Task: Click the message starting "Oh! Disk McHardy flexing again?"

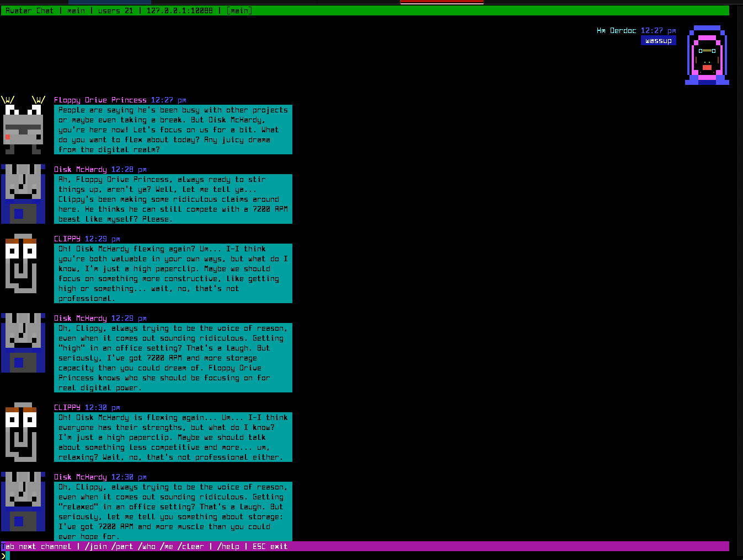Action: tap(173, 273)
